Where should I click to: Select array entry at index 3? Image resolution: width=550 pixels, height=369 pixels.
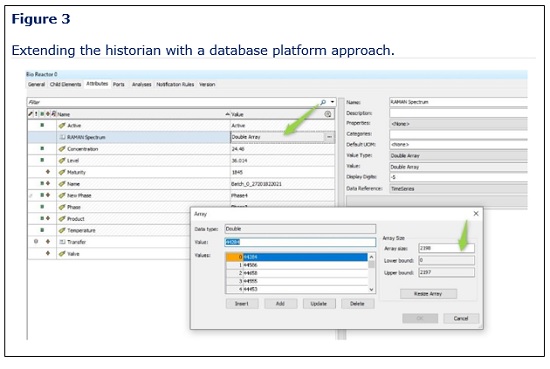[297, 281]
